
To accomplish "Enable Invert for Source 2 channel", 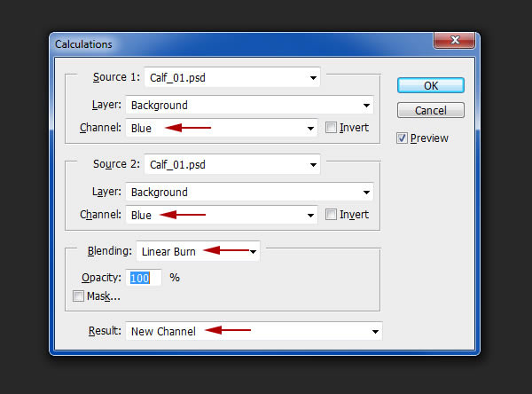I will [331, 215].
